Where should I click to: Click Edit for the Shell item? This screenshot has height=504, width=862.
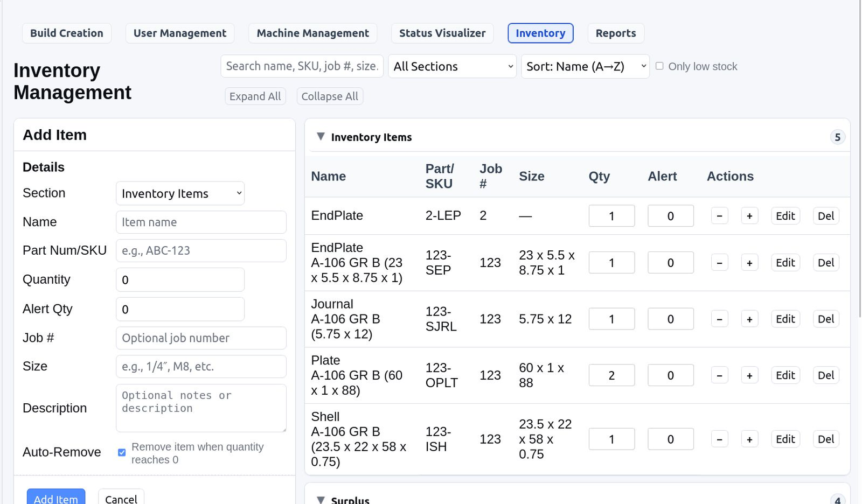coord(785,439)
